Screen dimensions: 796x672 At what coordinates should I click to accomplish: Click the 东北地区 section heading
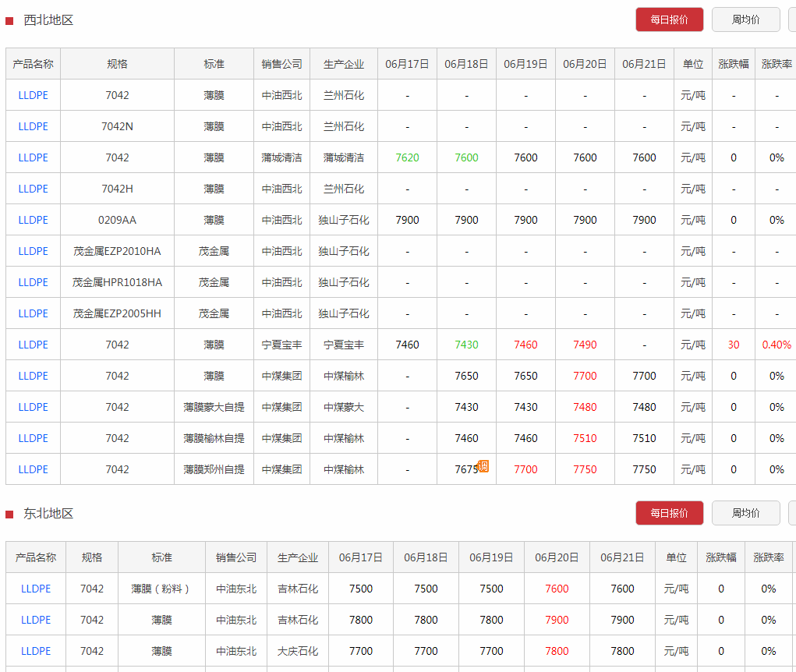click(48, 513)
